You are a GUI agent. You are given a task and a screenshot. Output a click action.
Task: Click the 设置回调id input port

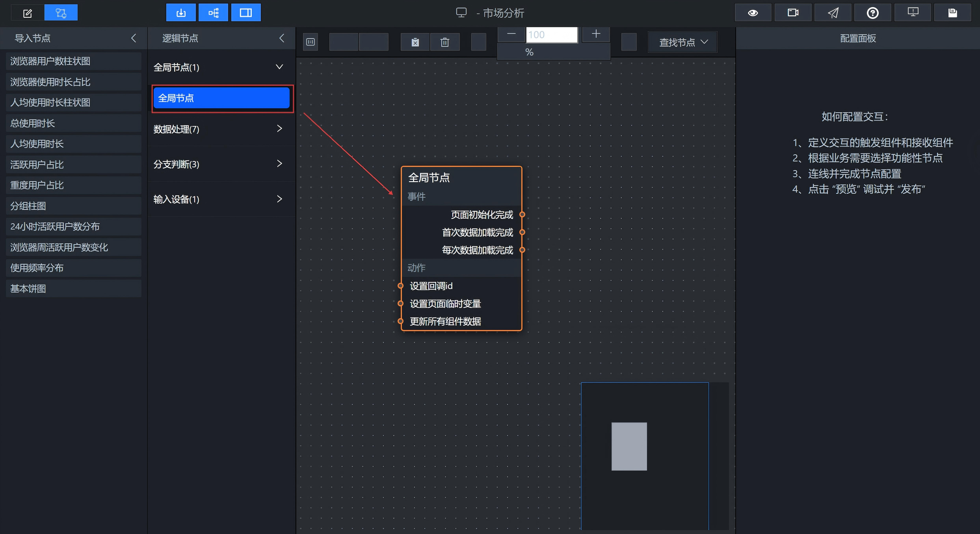pyautogui.click(x=401, y=286)
